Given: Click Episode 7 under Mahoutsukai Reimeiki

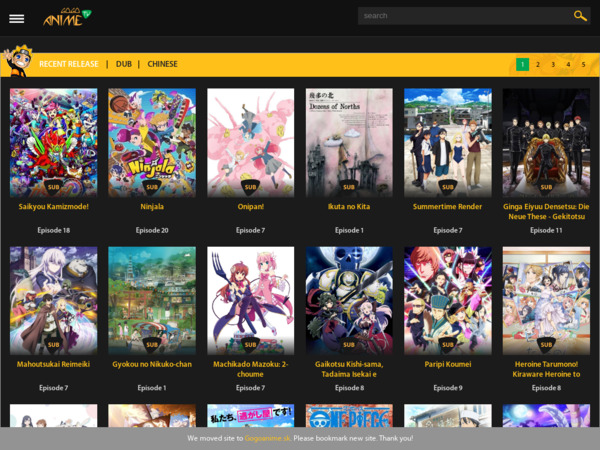Looking at the screenshot, I should (x=54, y=388).
